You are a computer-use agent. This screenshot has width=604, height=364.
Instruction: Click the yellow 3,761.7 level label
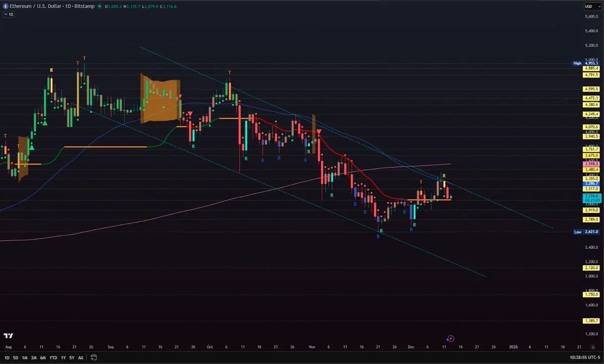pos(591,149)
